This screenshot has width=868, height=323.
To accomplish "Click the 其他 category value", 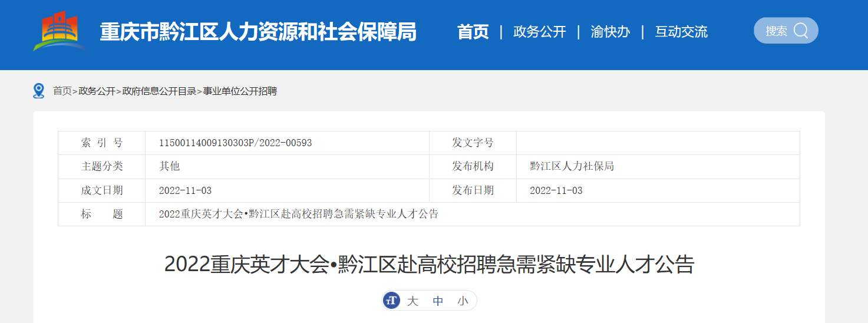I will [x=170, y=167].
